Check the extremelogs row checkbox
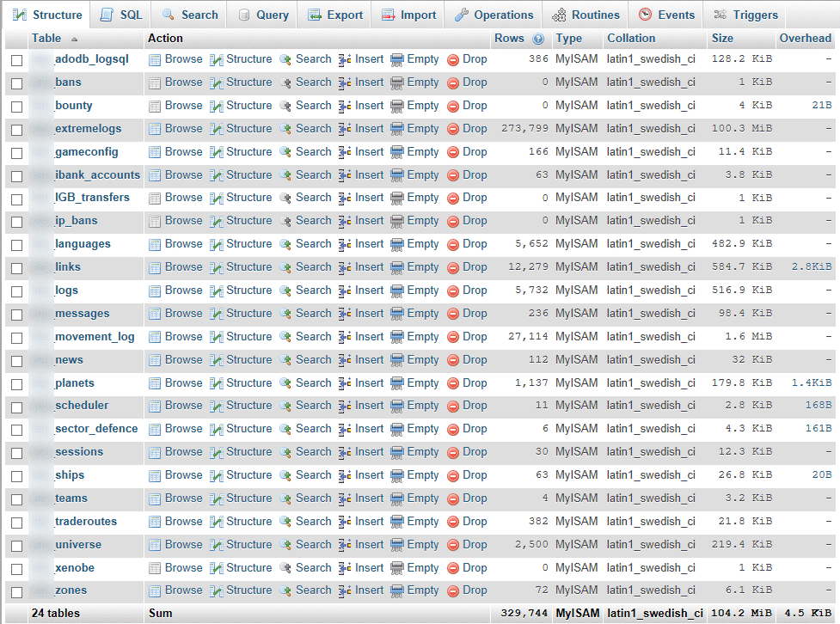The height and width of the screenshot is (624, 840). click(16, 130)
